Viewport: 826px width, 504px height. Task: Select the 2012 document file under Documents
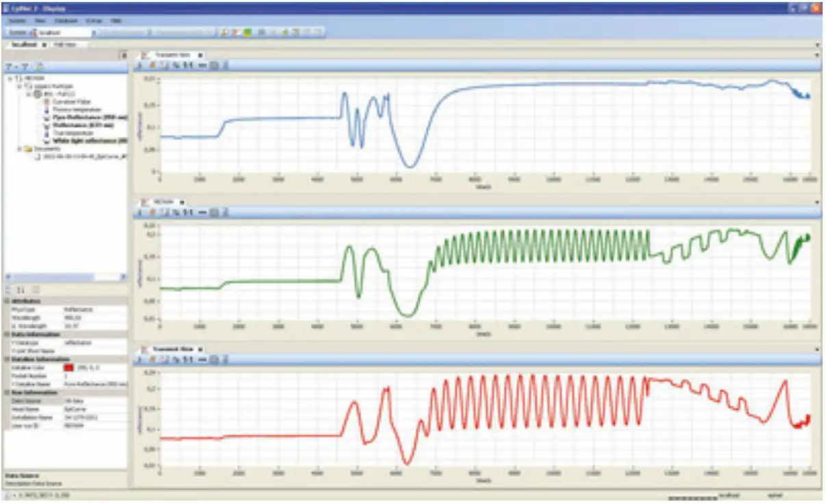[x=86, y=156]
